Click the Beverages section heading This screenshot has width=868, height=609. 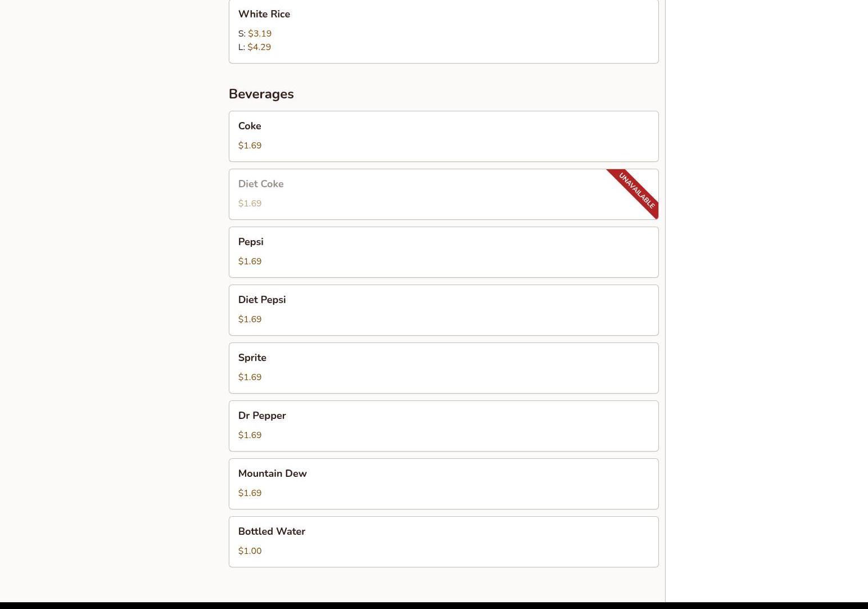261,94
